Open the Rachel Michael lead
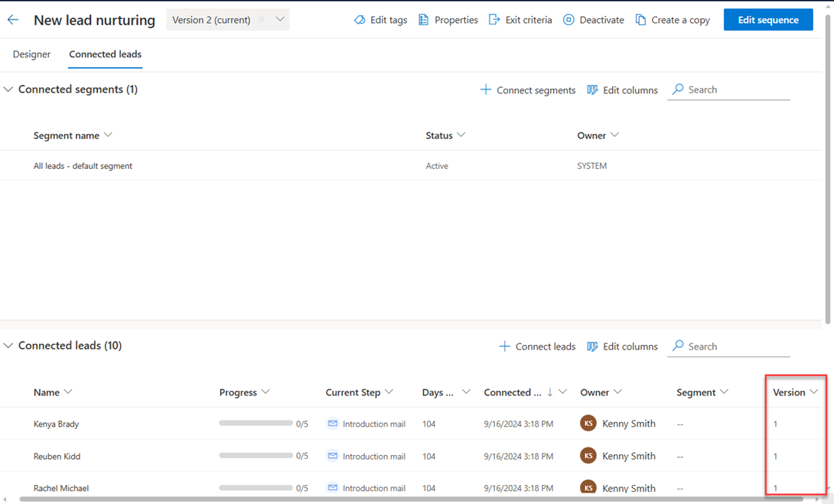This screenshot has width=834, height=504. click(x=61, y=488)
